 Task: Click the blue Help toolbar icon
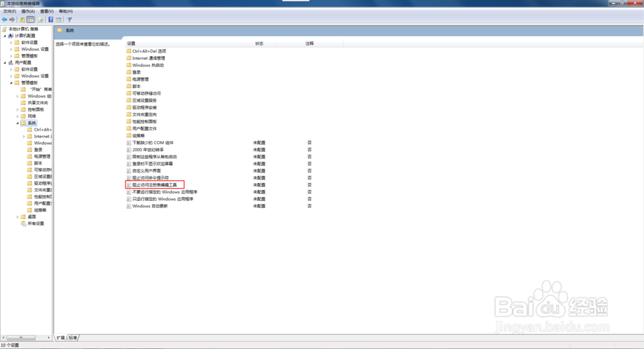point(50,19)
